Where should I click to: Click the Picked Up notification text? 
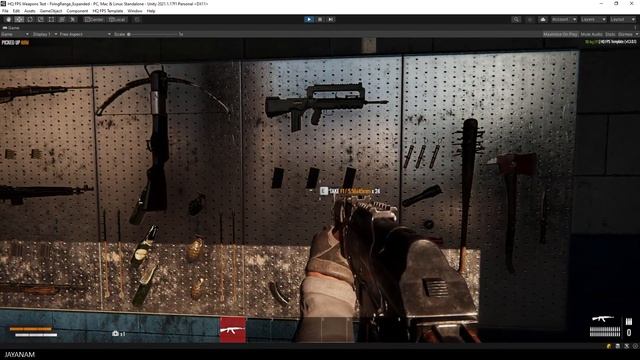pyautogui.click(x=15, y=42)
